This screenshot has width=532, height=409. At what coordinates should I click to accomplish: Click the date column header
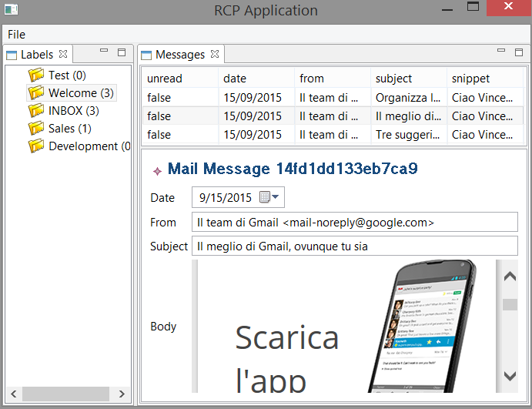tap(256, 79)
